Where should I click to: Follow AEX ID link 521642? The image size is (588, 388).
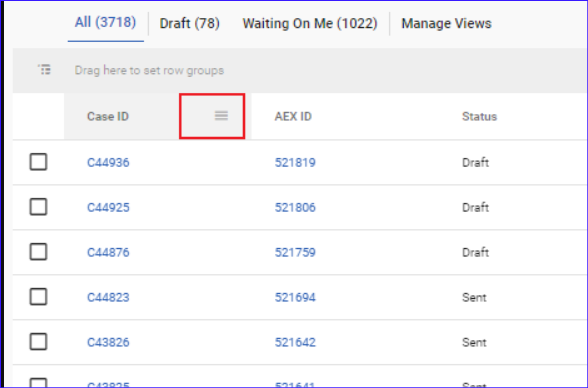(295, 343)
